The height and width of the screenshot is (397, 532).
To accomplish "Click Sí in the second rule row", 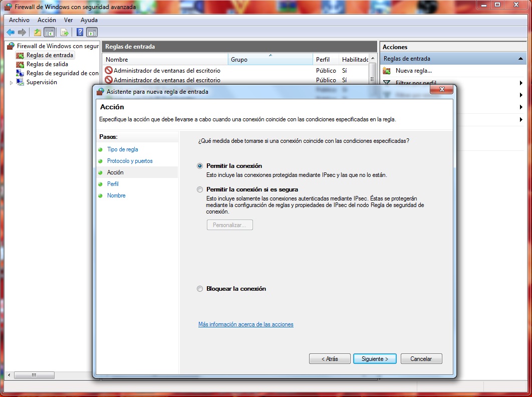I will pyautogui.click(x=344, y=80).
